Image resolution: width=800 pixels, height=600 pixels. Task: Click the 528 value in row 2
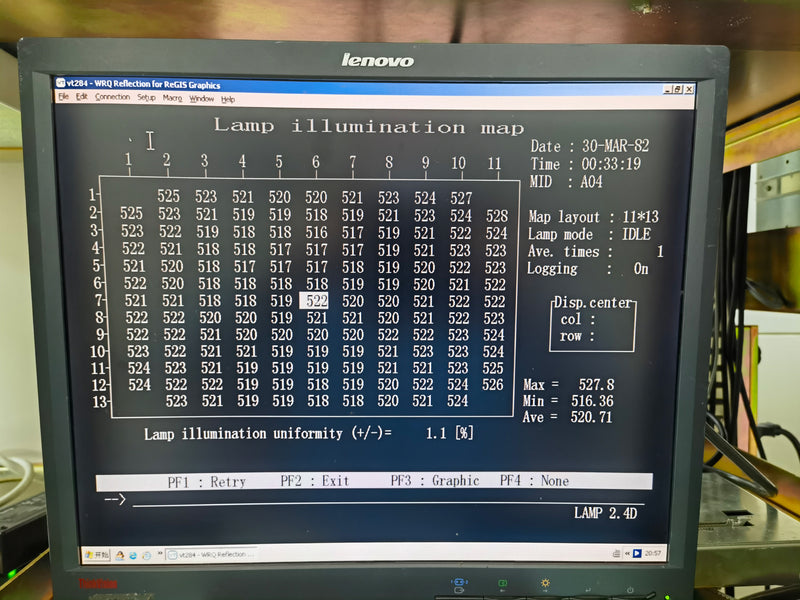click(496, 216)
